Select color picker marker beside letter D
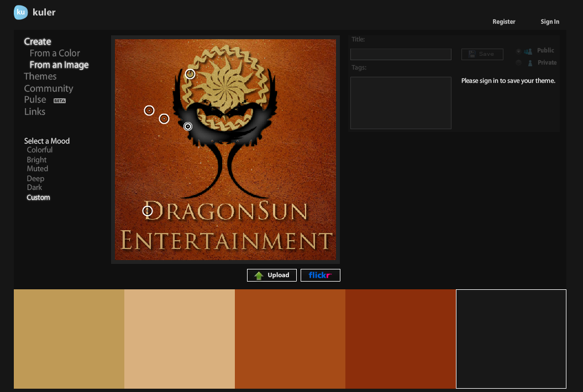 (x=148, y=211)
